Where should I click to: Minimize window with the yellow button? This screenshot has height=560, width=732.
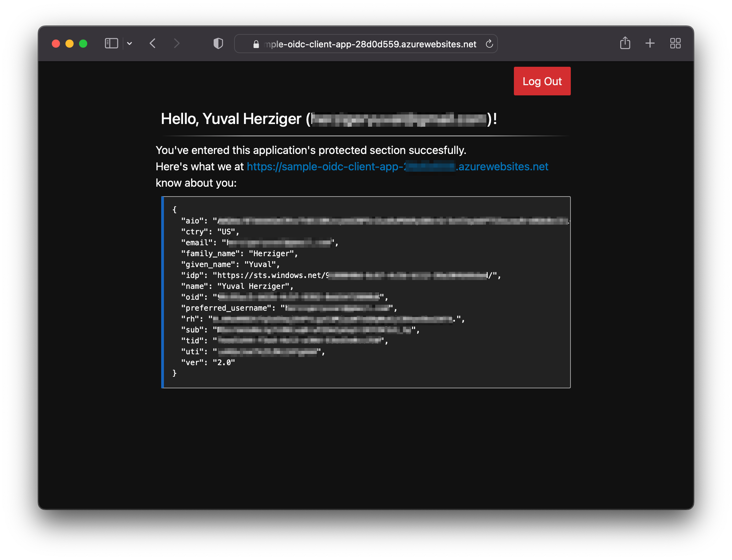pos(70,44)
